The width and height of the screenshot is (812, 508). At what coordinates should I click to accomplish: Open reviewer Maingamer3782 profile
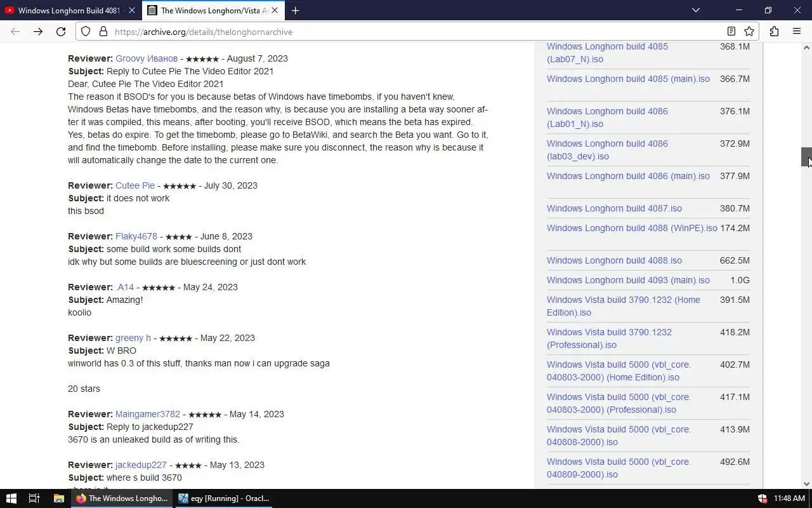click(148, 414)
